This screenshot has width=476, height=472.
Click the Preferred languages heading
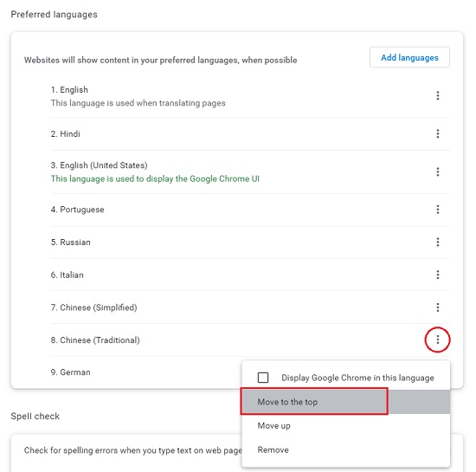pyautogui.click(x=54, y=15)
